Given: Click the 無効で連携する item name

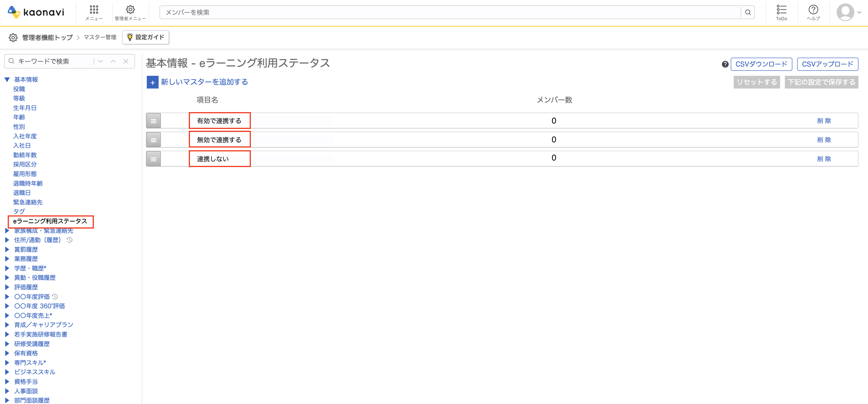Looking at the screenshot, I should tap(219, 140).
